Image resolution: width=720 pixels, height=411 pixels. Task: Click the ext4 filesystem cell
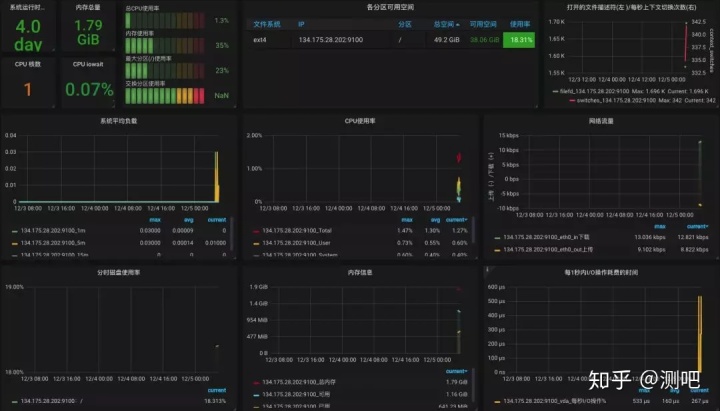pos(260,40)
